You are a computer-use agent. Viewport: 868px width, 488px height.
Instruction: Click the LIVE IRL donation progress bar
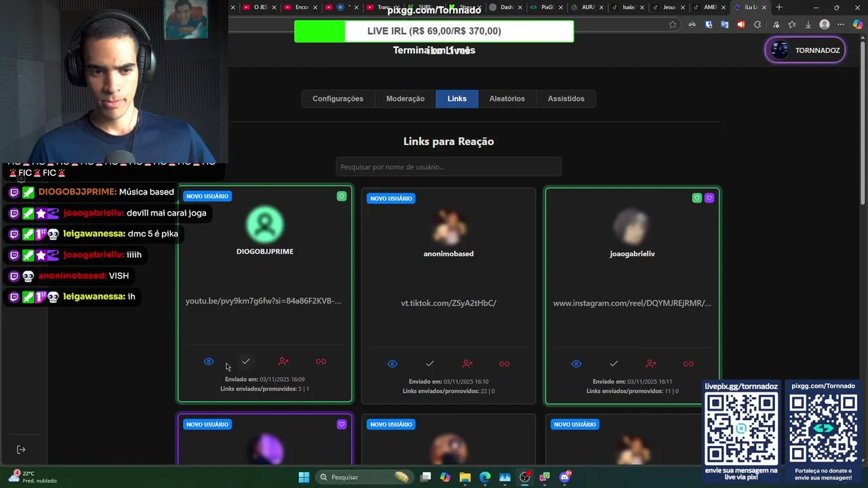coord(434,31)
